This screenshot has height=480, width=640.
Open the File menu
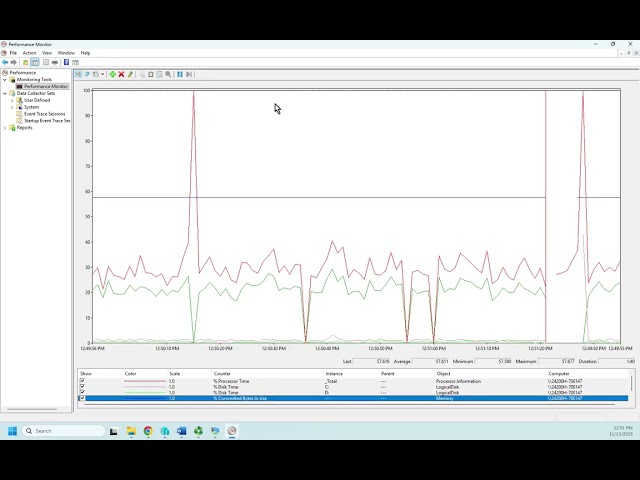pos(13,53)
